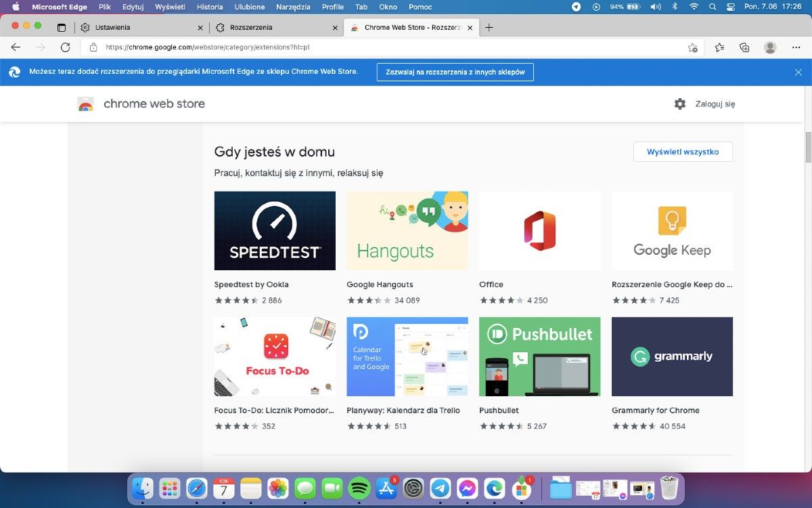
Task: Open Photos app in the Dock
Action: point(278,488)
